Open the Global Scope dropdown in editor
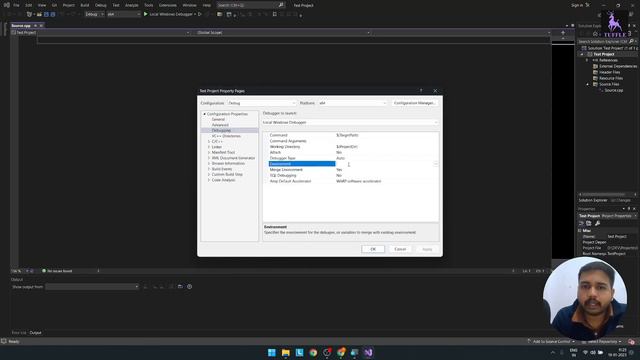 [x=283, y=33]
